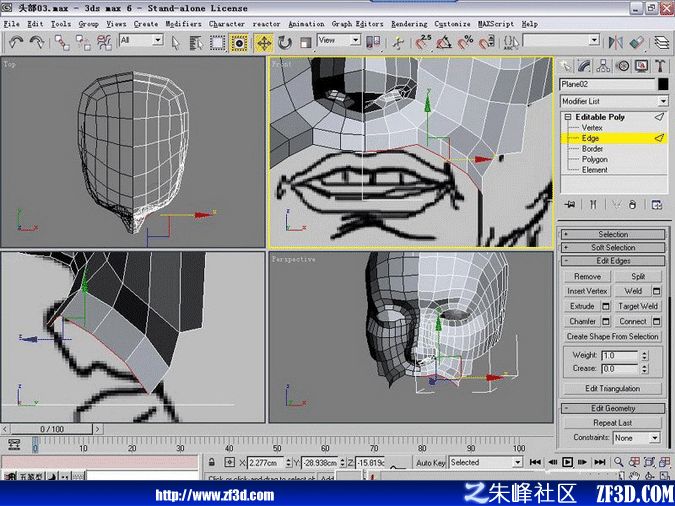Expand the Selection rollout
The height and width of the screenshot is (506, 675).
(x=613, y=234)
